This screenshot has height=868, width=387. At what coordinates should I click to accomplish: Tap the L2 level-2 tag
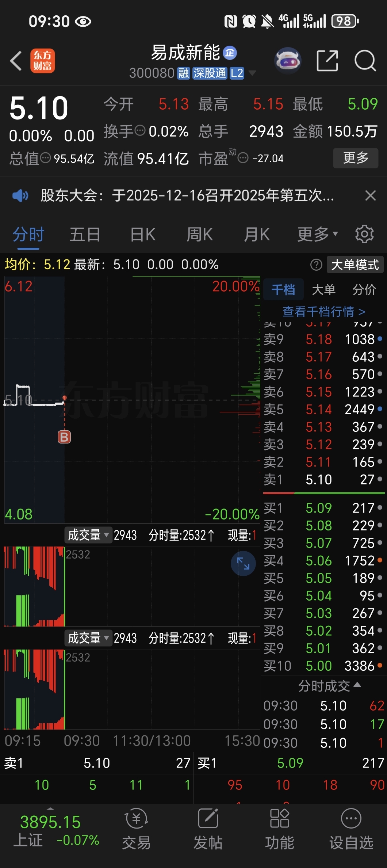pos(237,73)
